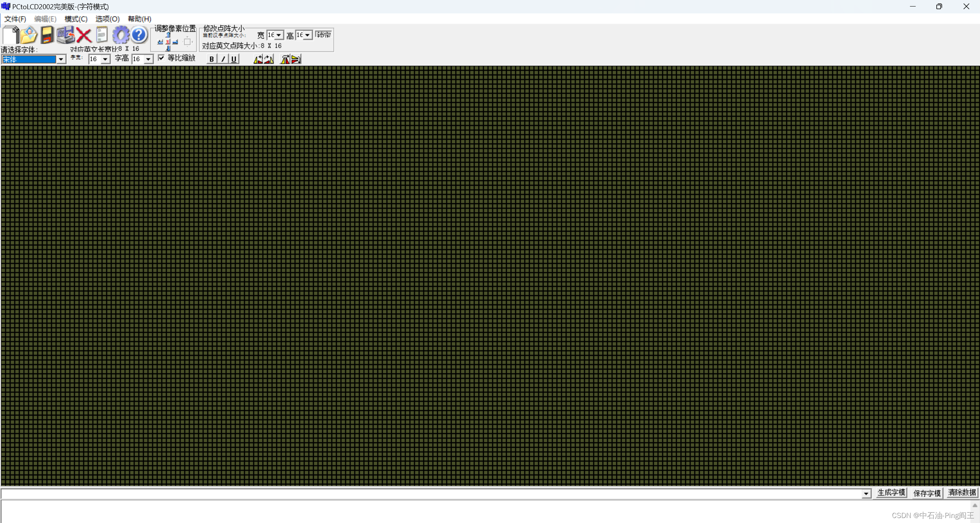Click the red center reset pixel icon

(168, 42)
